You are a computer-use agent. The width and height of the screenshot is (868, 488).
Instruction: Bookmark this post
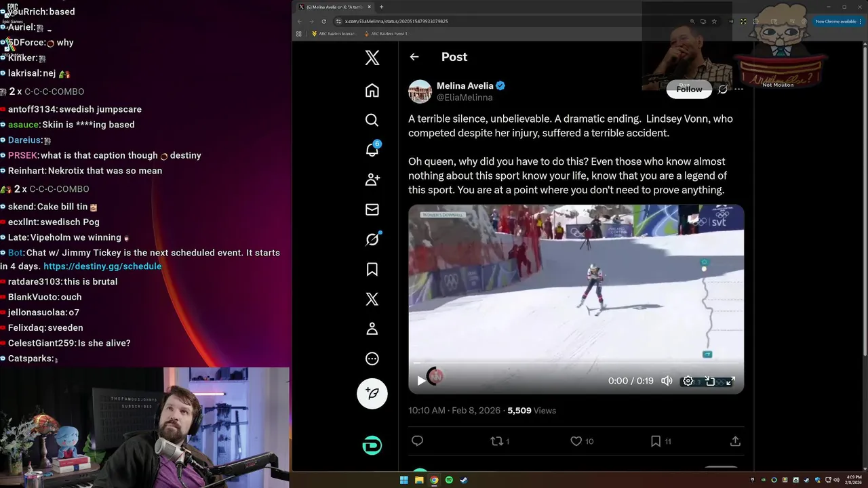tap(660, 441)
